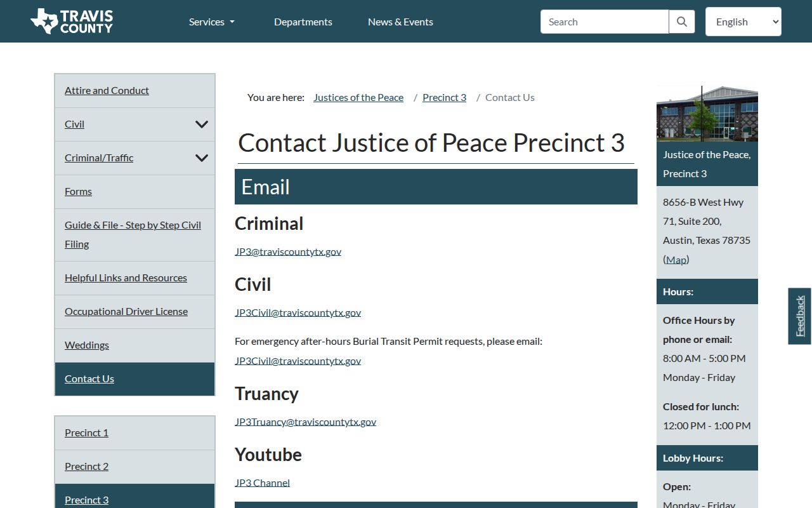812x508 pixels.
Task: Open News & Events page
Action: [x=400, y=22]
